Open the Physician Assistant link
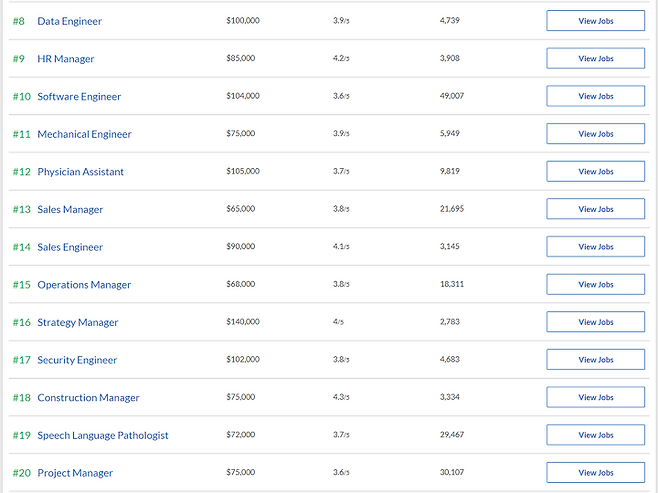The height and width of the screenshot is (493, 658). 81,172
